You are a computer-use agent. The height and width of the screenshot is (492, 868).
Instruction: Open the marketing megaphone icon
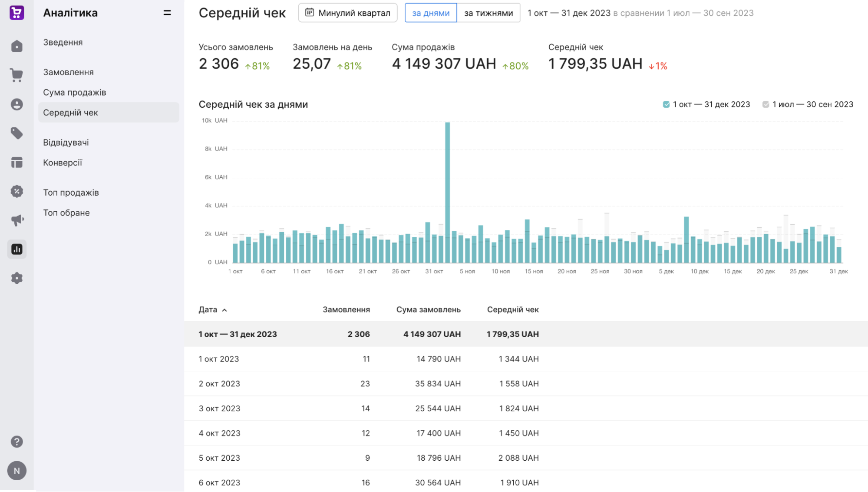17,220
